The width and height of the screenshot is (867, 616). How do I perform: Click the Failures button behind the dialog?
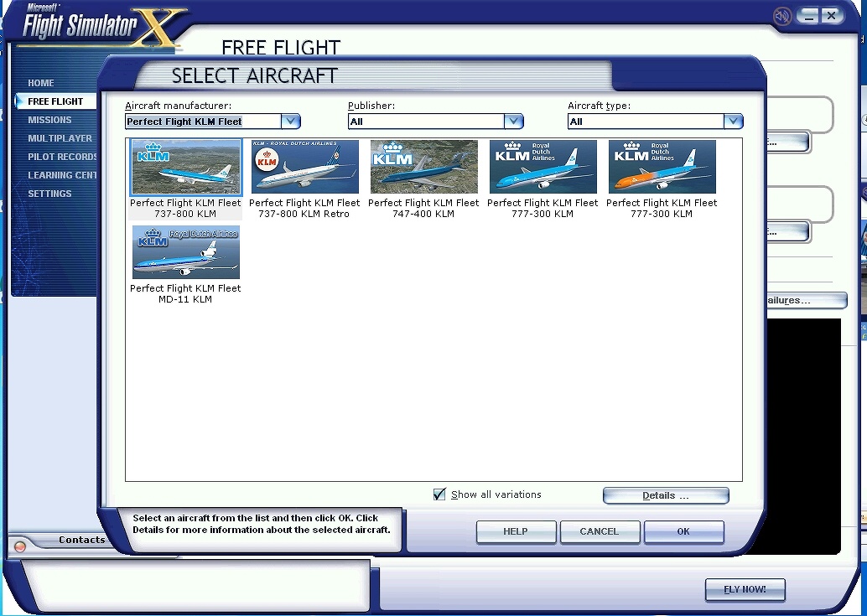(x=807, y=301)
